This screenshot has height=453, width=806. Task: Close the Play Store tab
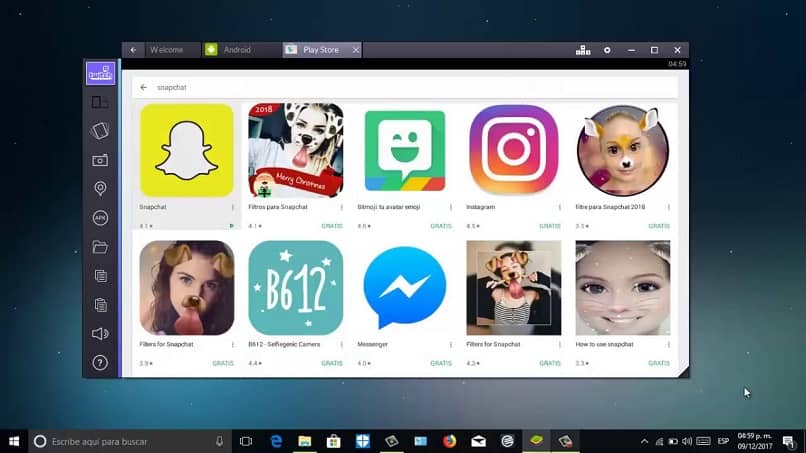[x=356, y=50]
